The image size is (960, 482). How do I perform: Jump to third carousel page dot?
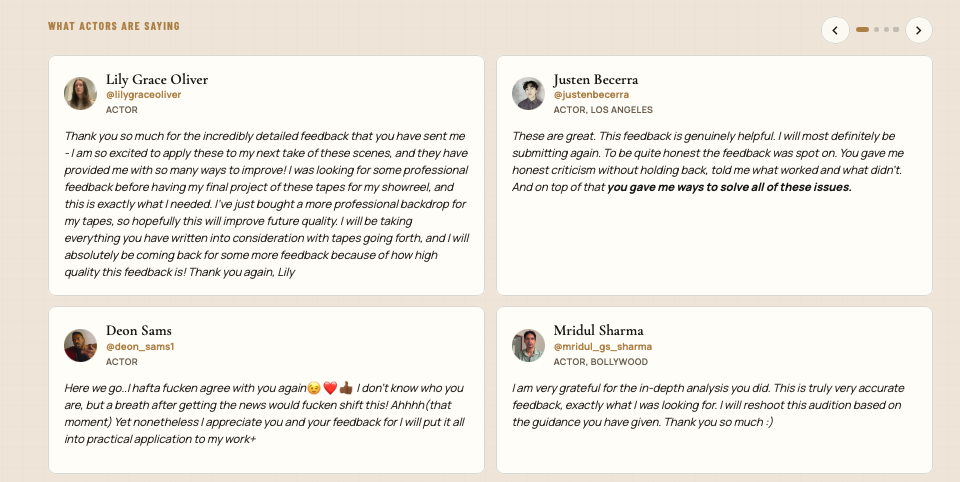(886, 29)
